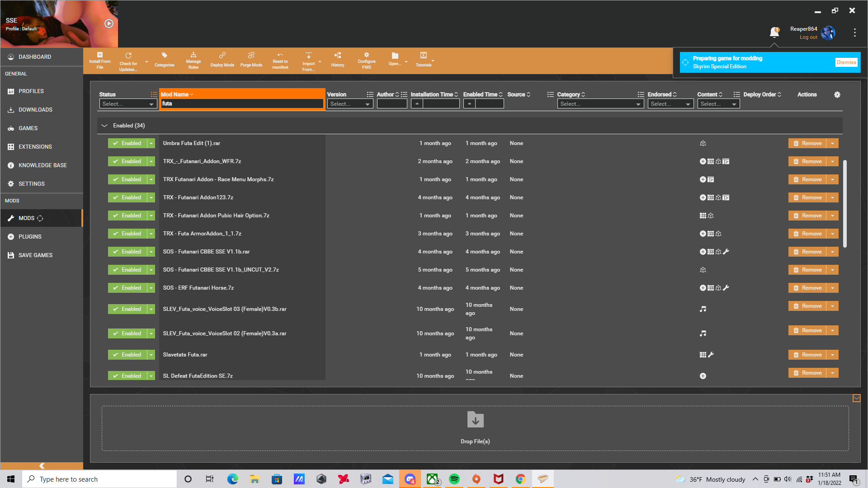868x488 pixels.
Task: Open the Status filter dropdown
Action: click(128, 104)
